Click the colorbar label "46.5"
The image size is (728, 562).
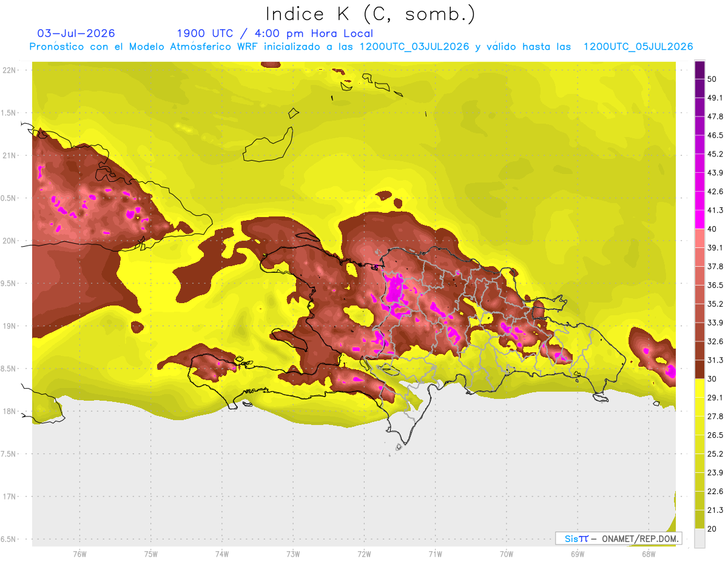[715, 135]
